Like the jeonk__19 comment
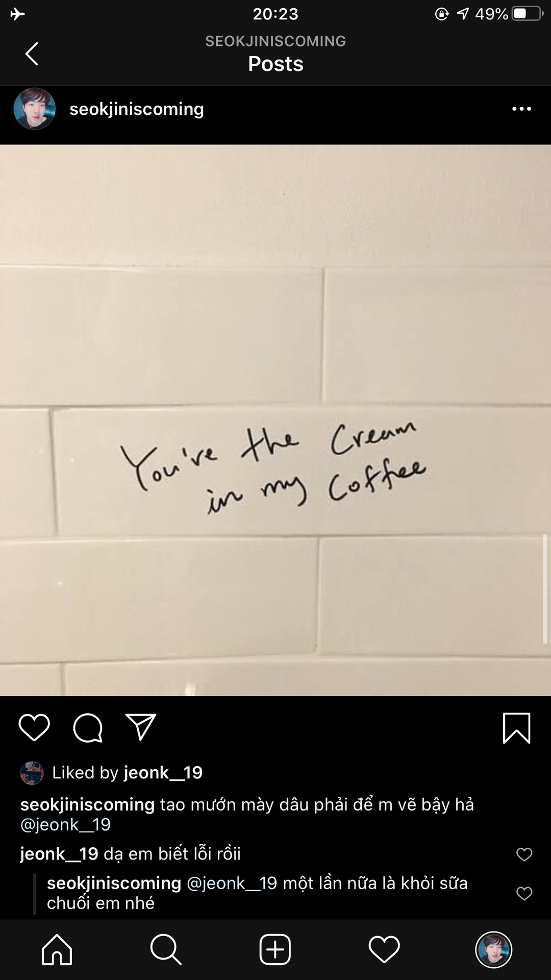551x980 pixels. [524, 854]
